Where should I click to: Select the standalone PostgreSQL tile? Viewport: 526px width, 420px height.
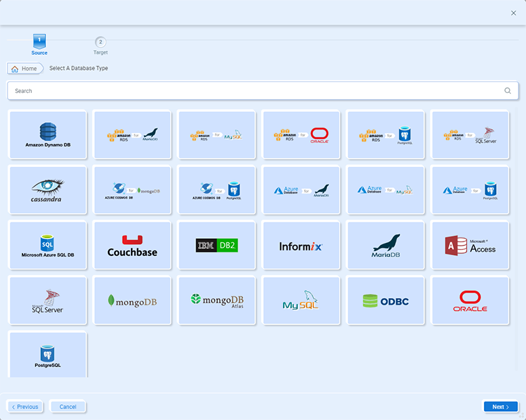coord(48,355)
